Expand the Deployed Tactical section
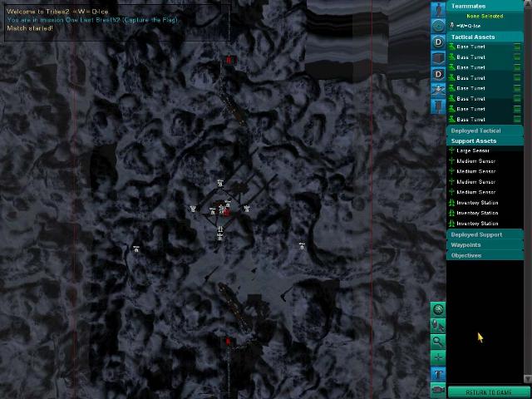532x399 pixels. [485, 131]
